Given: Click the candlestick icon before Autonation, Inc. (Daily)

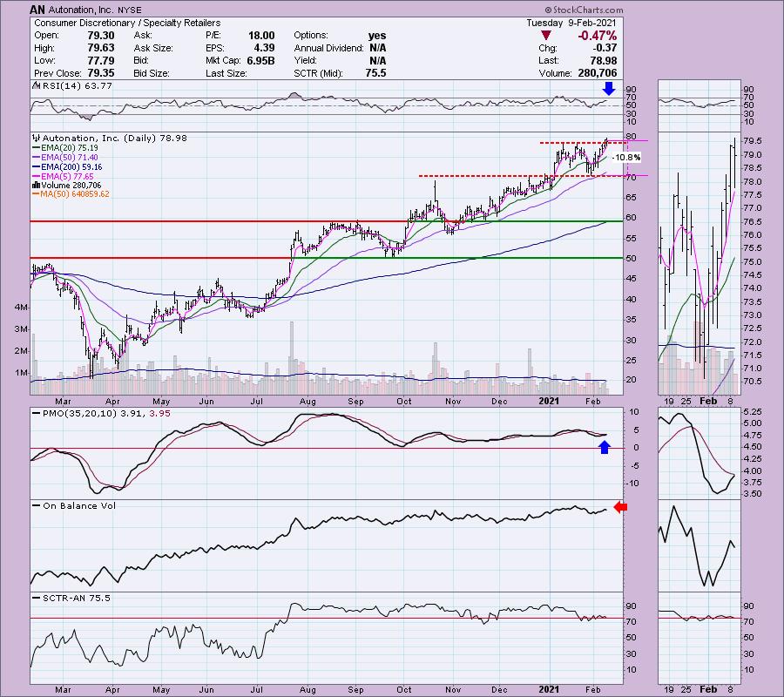Looking at the screenshot, I should [37, 138].
